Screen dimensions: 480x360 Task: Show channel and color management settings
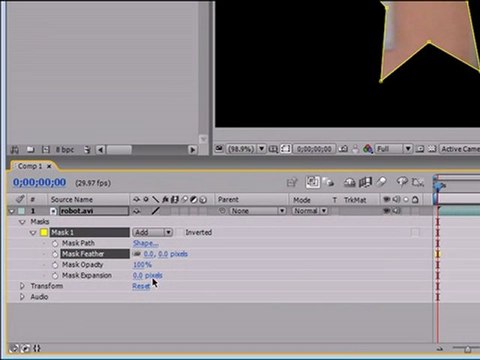click(368, 149)
